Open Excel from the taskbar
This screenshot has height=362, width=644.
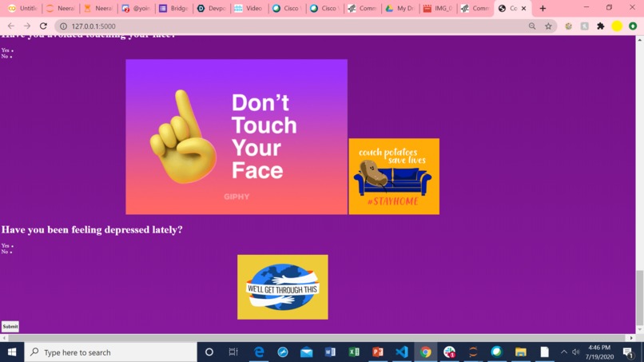click(354, 352)
